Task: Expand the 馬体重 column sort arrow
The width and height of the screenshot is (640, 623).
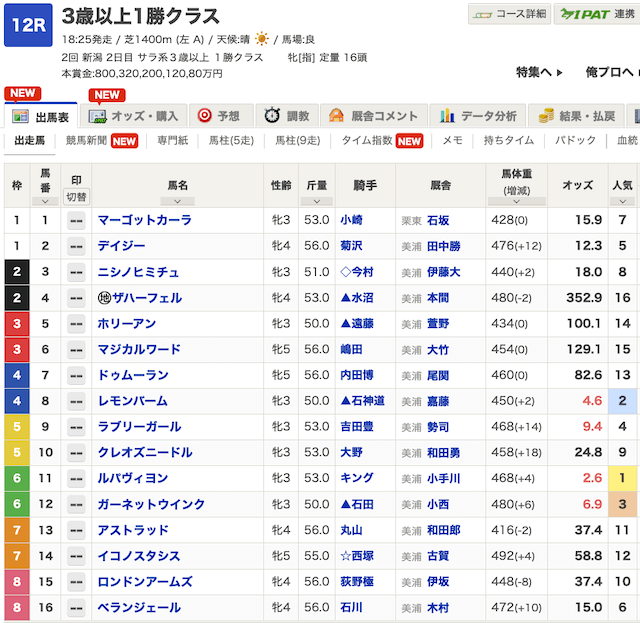Action: point(515,201)
